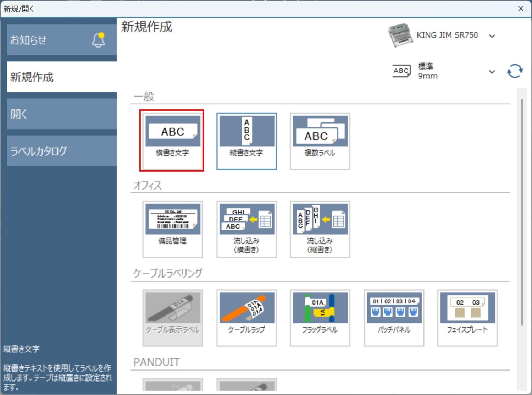532x395 pixels.
Task: Click the ケーブルラベリング section heading
Action: coord(168,273)
